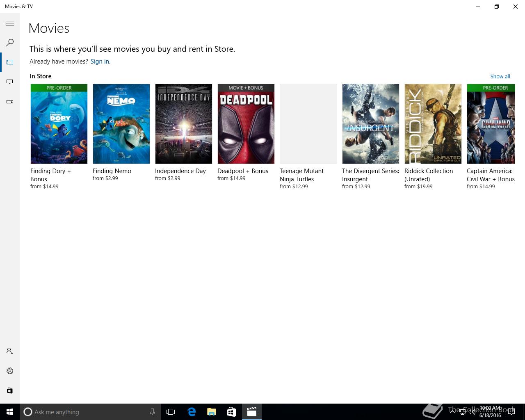
Task: Click 'from $2.99' price under Independence Day
Action: click(168, 178)
